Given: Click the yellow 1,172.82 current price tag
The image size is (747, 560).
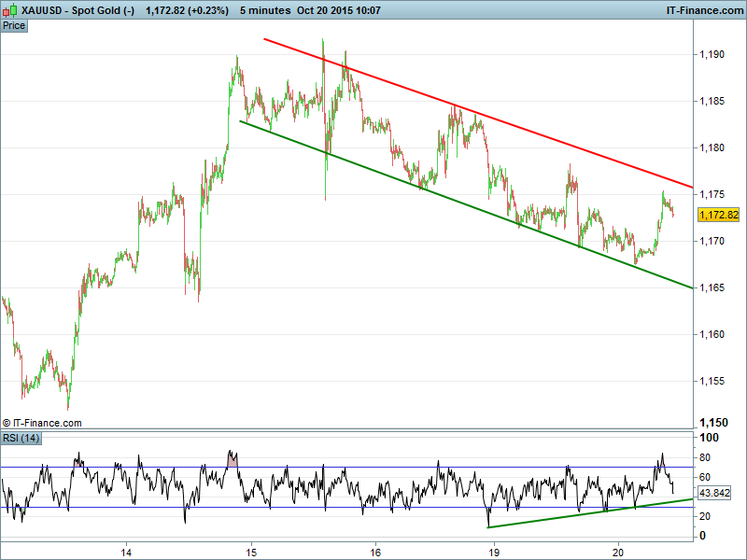Looking at the screenshot, I should (x=718, y=215).
